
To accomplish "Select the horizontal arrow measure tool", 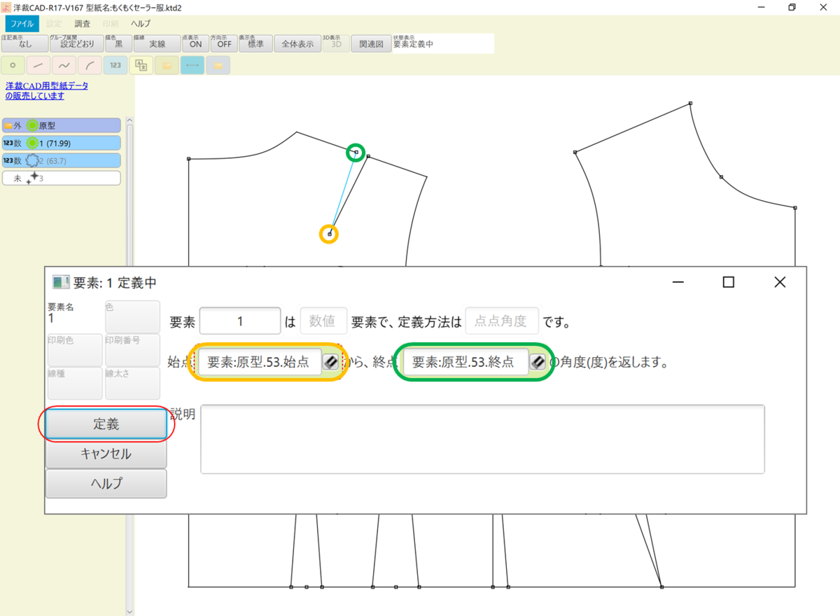I will [192, 65].
